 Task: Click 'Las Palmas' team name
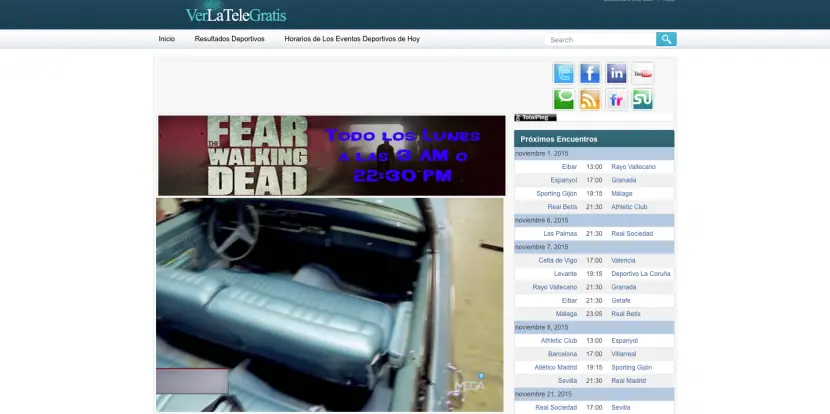pos(560,233)
